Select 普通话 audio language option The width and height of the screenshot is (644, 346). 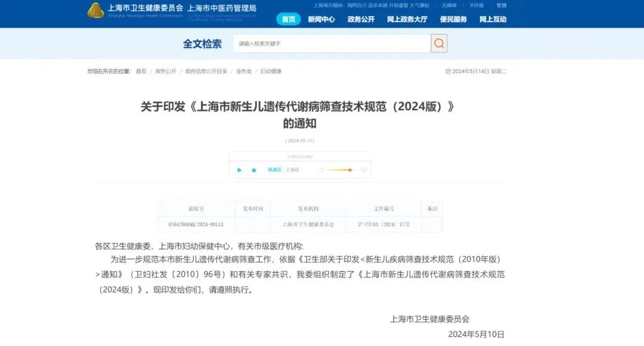[274, 170]
